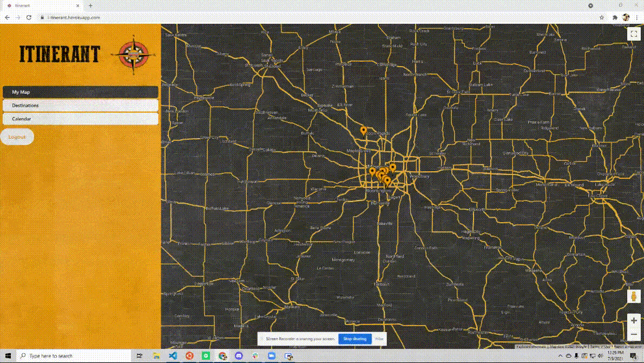Click the Logout button
This screenshot has height=363, width=644.
[17, 137]
